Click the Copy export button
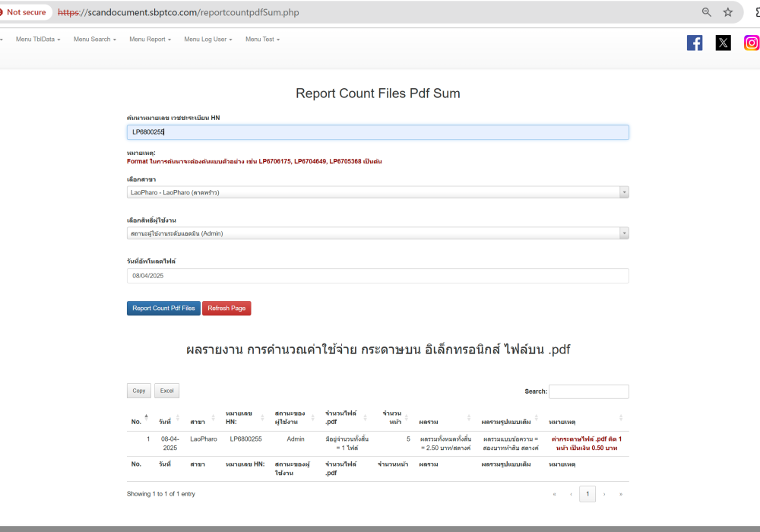 pyautogui.click(x=139, y=391)
